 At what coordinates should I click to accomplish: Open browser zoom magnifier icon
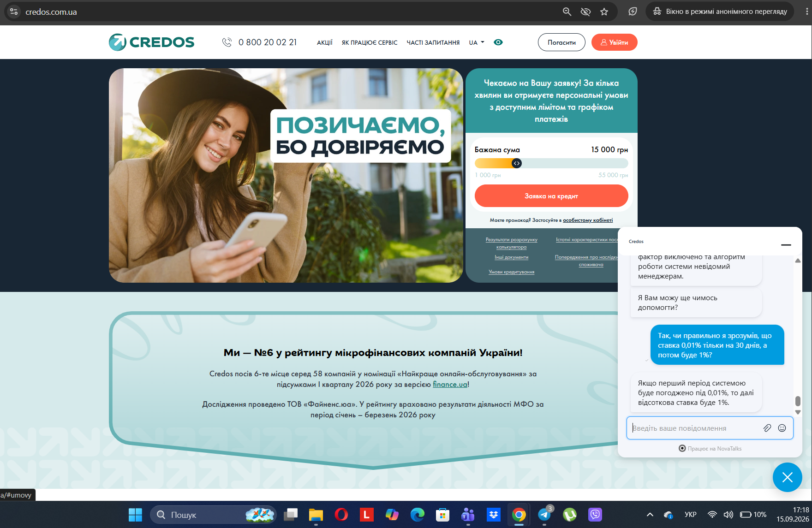(567, 12)
